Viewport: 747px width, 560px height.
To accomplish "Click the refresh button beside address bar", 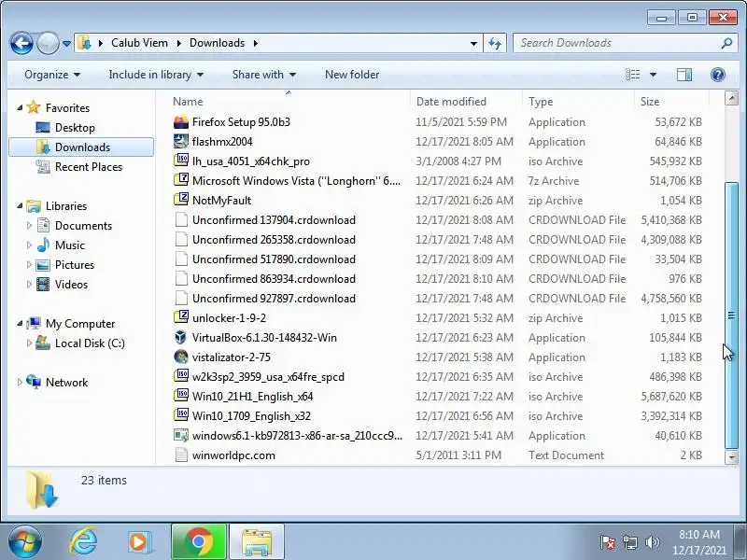I will [495, 43].
